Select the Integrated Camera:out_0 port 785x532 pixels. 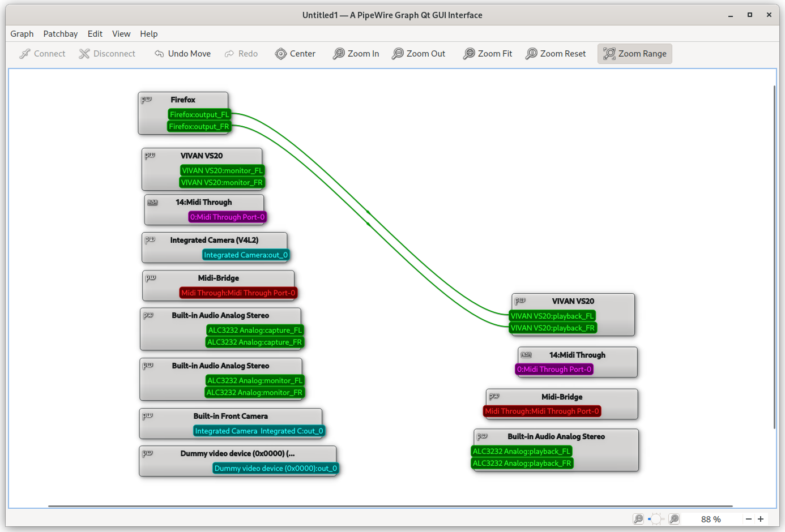(x=246, y=255)
